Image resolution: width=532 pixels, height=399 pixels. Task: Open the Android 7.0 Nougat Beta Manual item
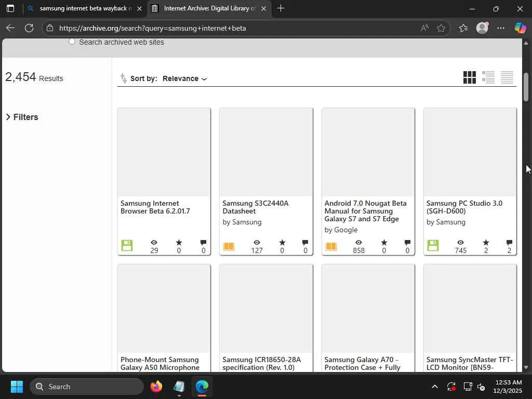(365, 211)
